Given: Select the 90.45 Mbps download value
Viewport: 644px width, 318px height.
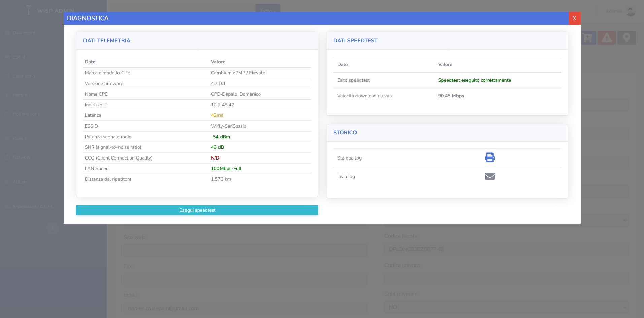Looking at the screenshot, I should 451,96.
